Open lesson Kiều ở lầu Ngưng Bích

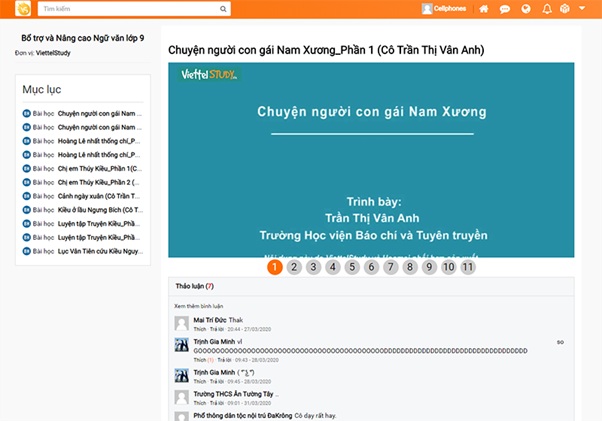[99, 210]
